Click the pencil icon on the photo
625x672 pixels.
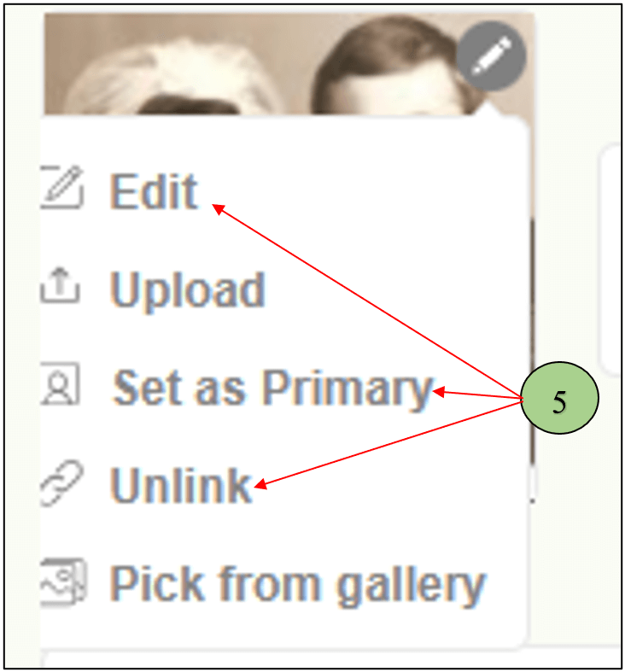click(x=490, y=56)
